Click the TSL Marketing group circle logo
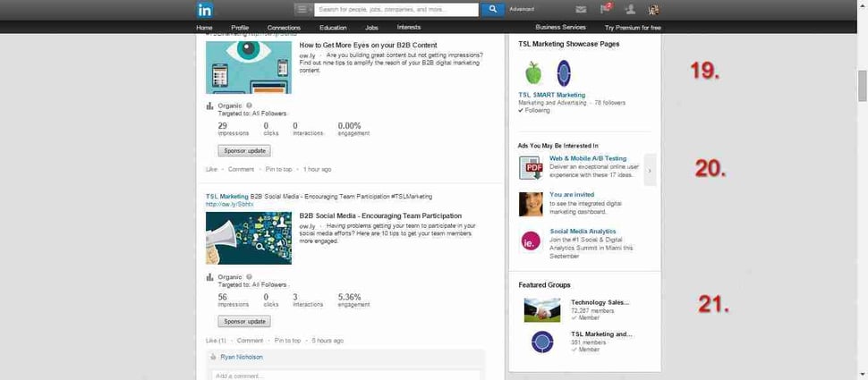Screen dimensions: 868x380 pos(542,342)
